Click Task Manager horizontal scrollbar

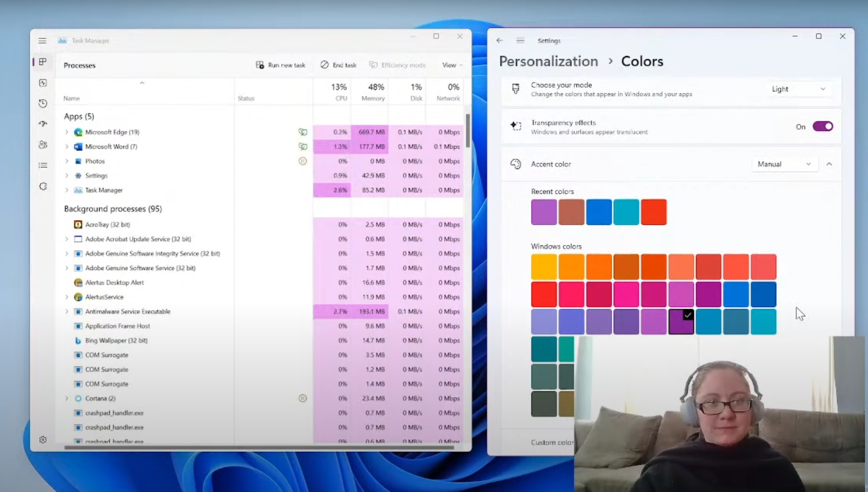pos(259,448)
